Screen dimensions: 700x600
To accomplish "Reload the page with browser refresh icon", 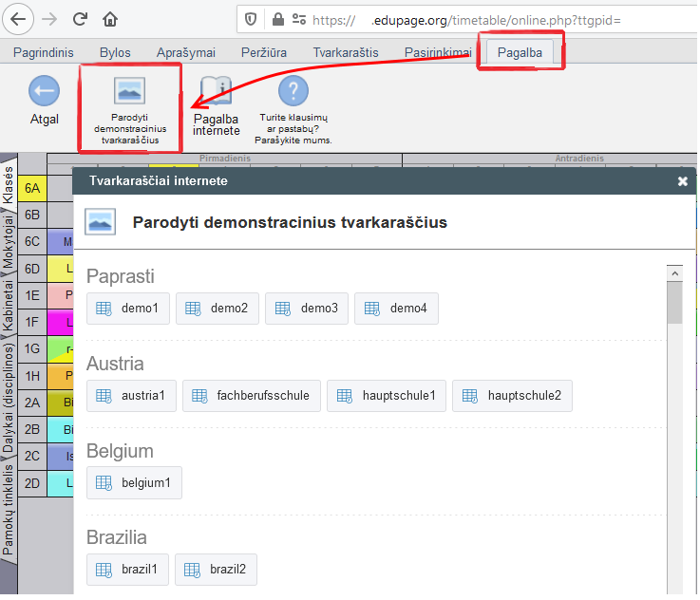I will [x=80, y=19].
